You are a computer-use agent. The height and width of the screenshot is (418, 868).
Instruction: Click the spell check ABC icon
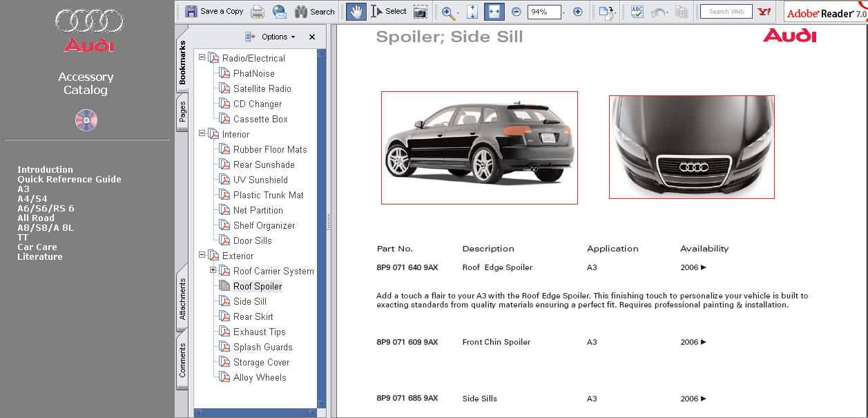(637, 12)
